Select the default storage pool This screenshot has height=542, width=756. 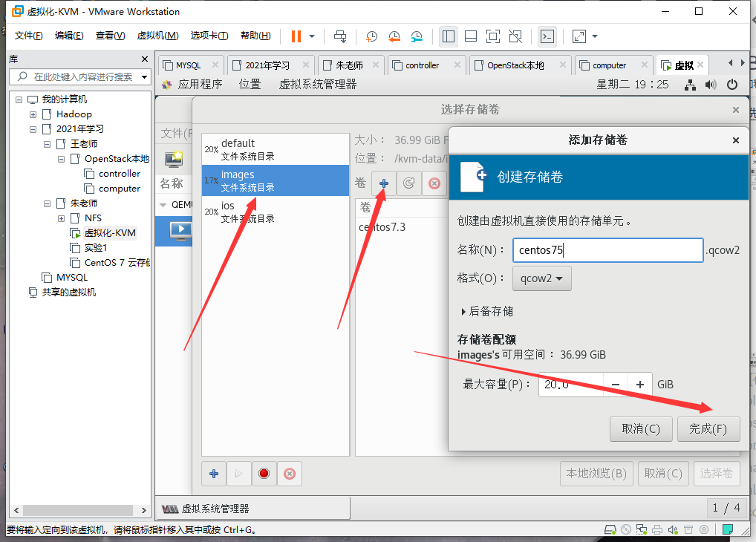coord(276,149)
